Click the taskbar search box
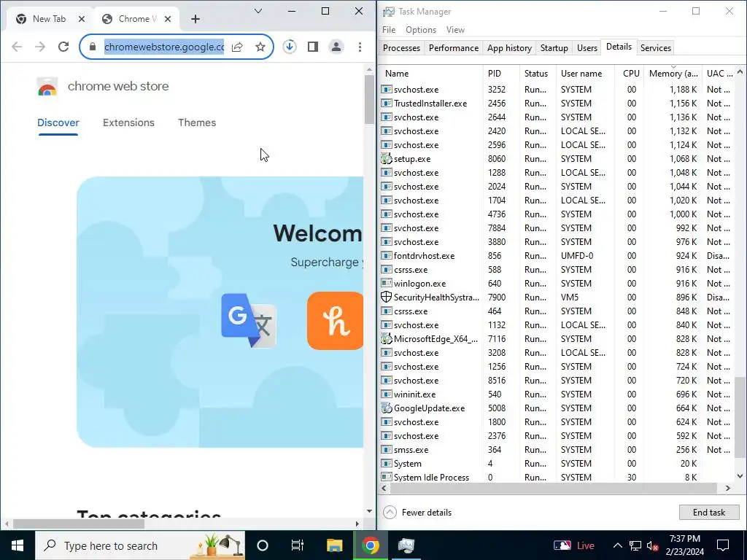Image resolution: width=747 pixels, height=560 pixels. click(x=140, y=545)
